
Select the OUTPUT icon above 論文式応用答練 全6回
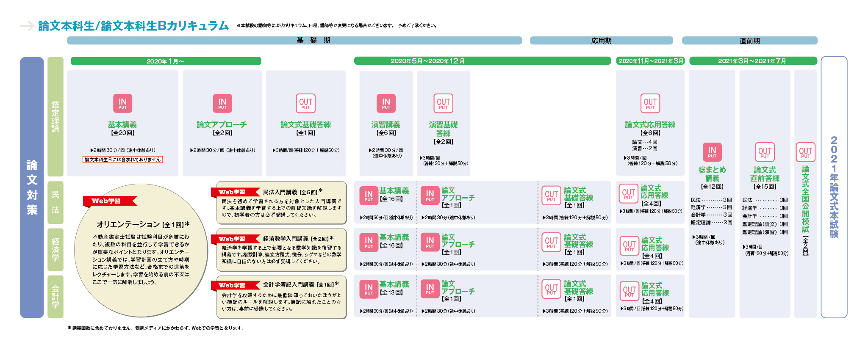[650, 103]
